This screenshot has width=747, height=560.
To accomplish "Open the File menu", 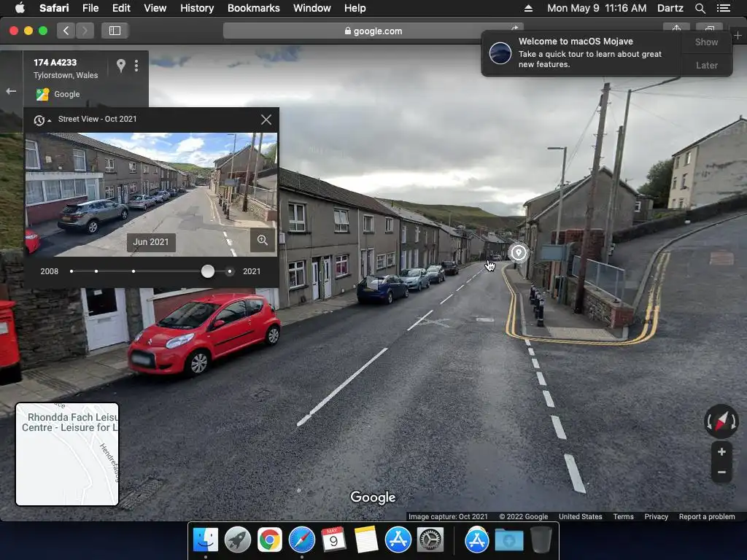I will (x=90, y=8).
